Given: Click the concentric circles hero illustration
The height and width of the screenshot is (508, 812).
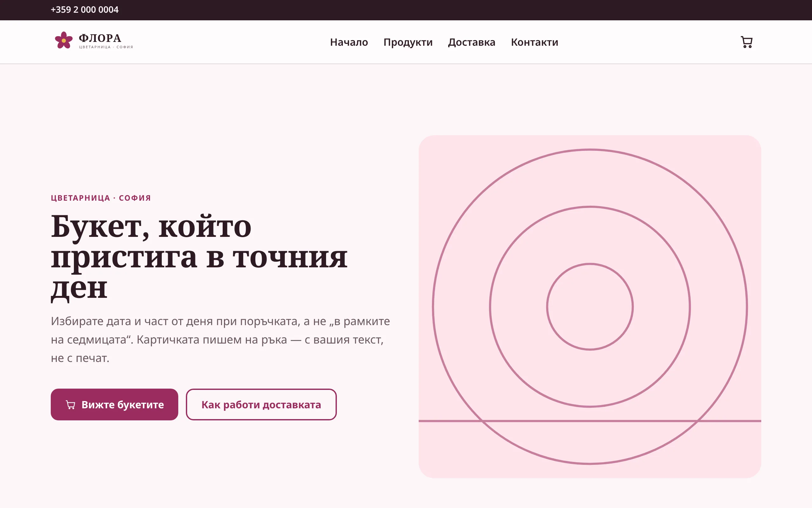Looking at the screenshot, I should click(590, 306).
